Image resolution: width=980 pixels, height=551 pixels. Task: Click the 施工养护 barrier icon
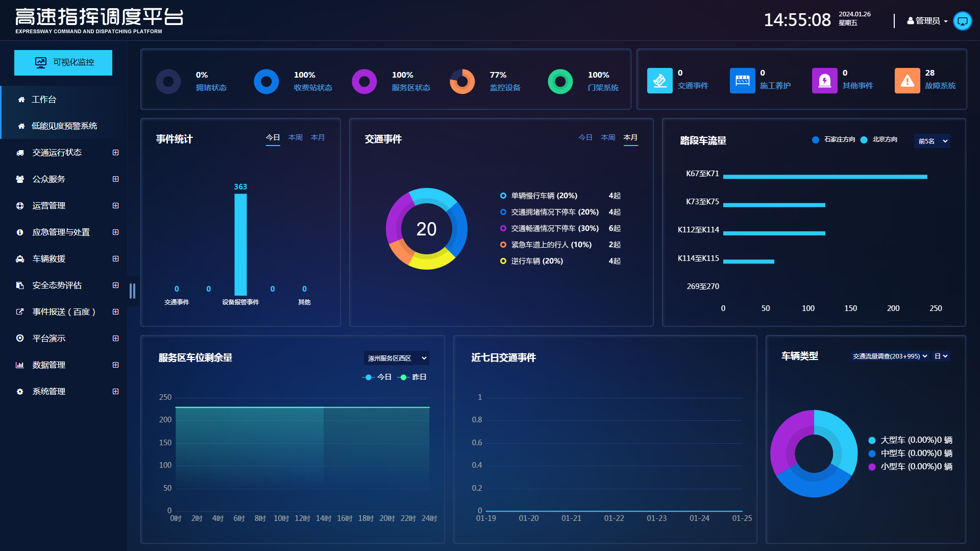click(x=742, y=81)
